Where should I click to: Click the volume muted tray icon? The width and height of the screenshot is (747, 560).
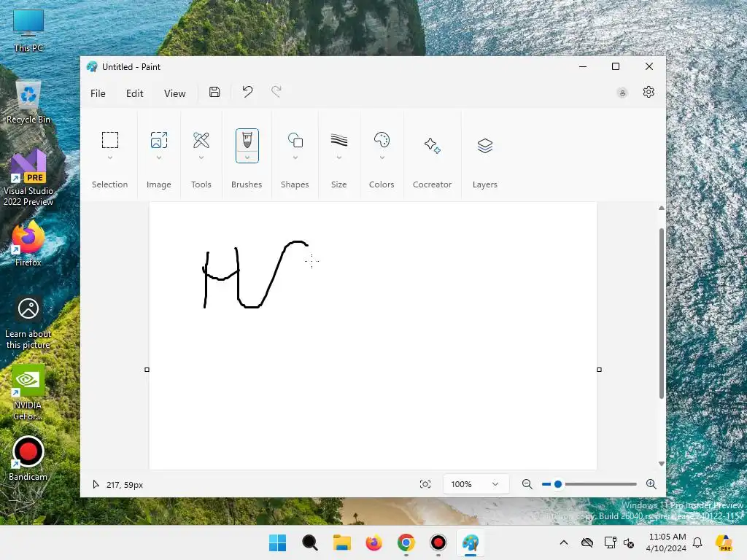tap(629, 542)
